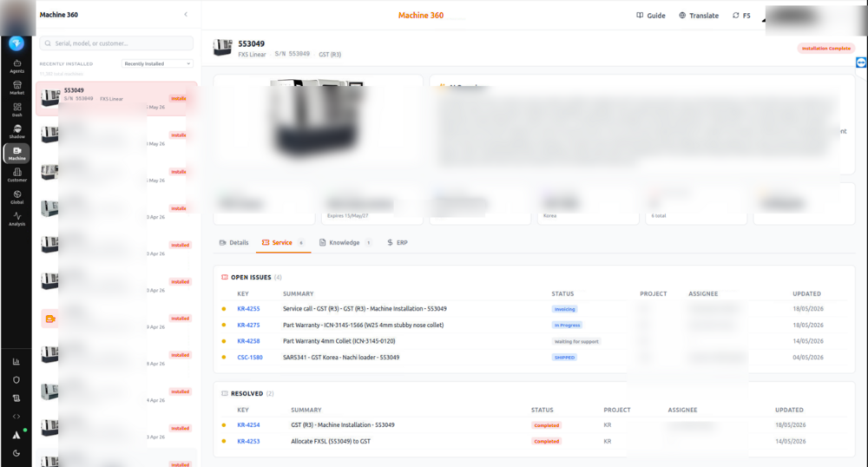The image size is (868, 467).
Task: Click the 'Korea' info card
Action: (x=588, y=204)
